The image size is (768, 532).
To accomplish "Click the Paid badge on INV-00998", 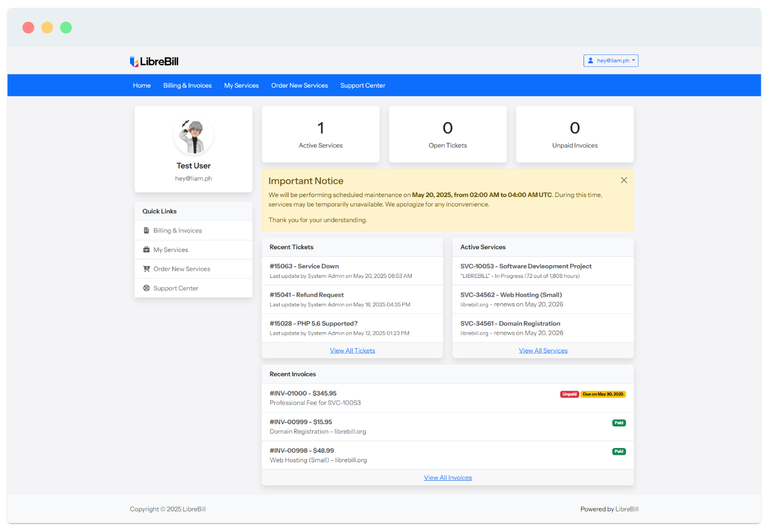I will pyautogui.click(x=619, y=451).
